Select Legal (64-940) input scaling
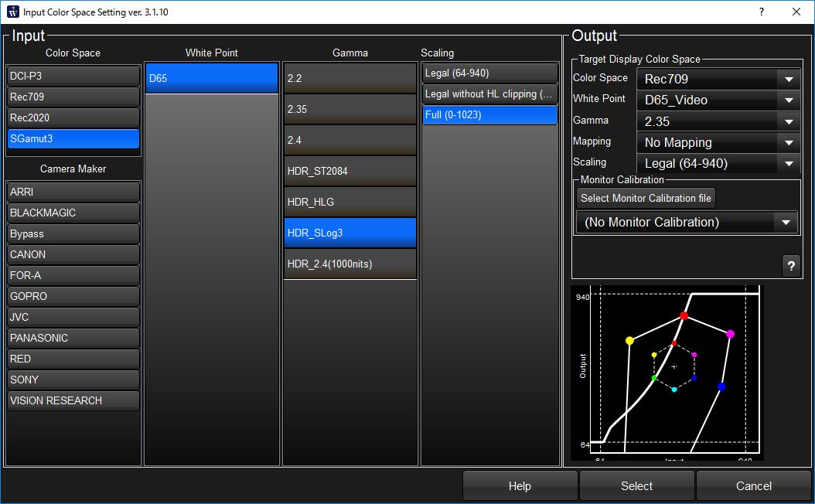The width and height of the screenshot is (815, 504). click(489, 73)
